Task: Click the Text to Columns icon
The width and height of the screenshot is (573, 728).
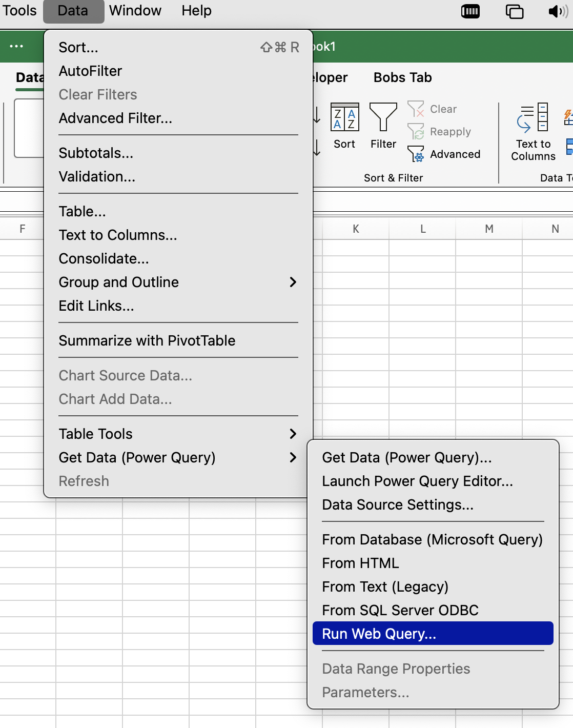Action: (533, 117)
